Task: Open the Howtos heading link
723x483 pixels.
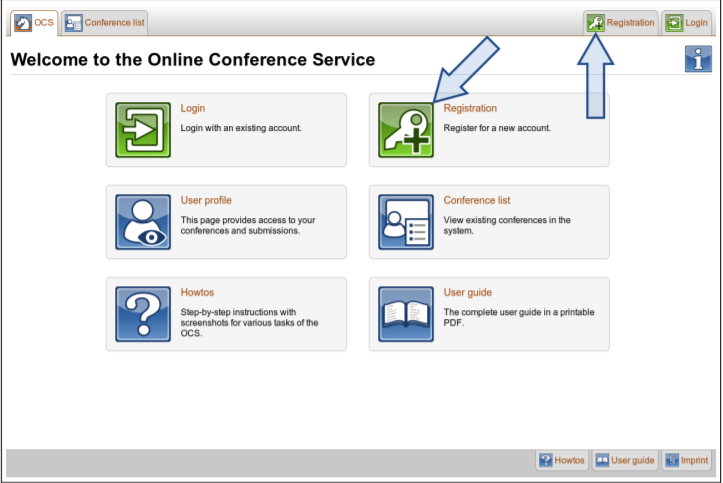Action: [x=197, y=292]
